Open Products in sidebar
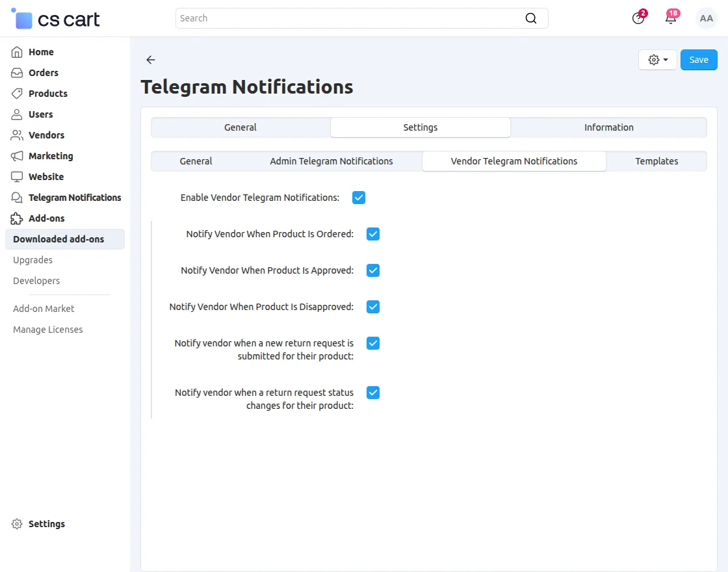728x572 pixels. [48, 94]
